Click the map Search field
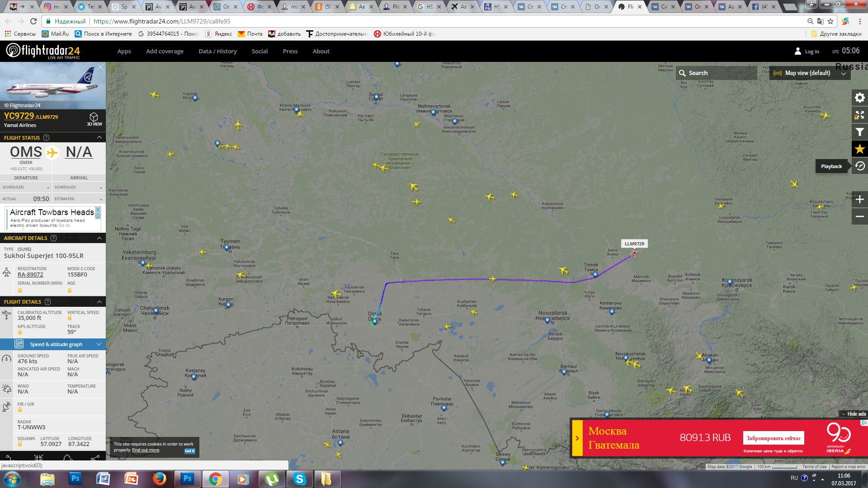Viewport: 868px width, 488px height. pyautogui.click(x=717, y=73)
